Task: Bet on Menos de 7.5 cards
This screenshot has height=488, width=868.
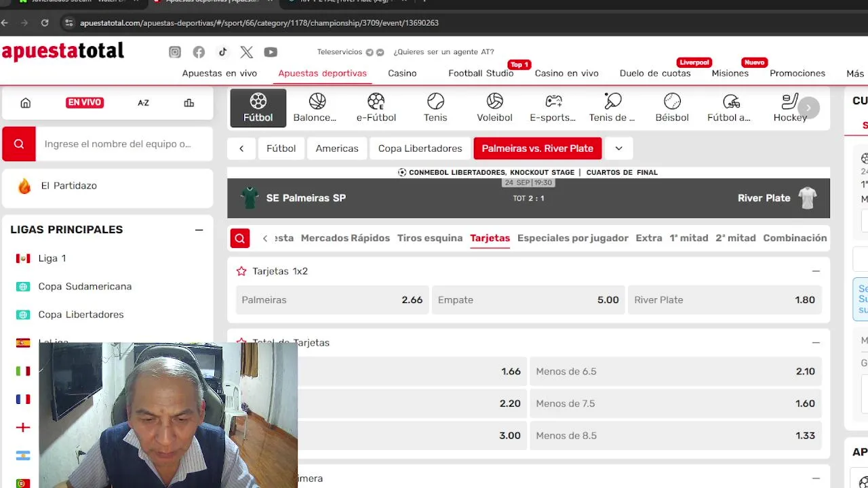Action: pyautogui.click(x=675, y=403)
